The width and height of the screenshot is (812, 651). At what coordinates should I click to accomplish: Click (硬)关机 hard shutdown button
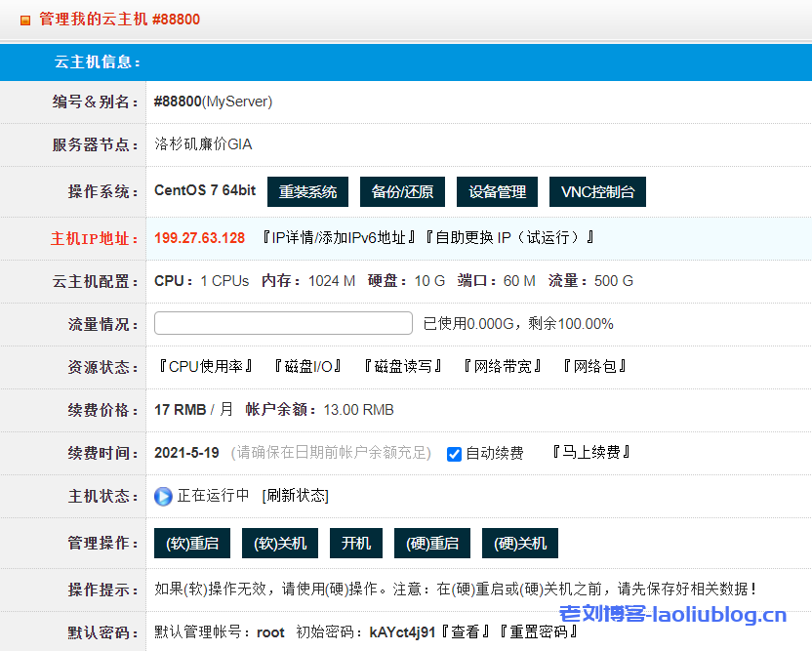point(519,543)
